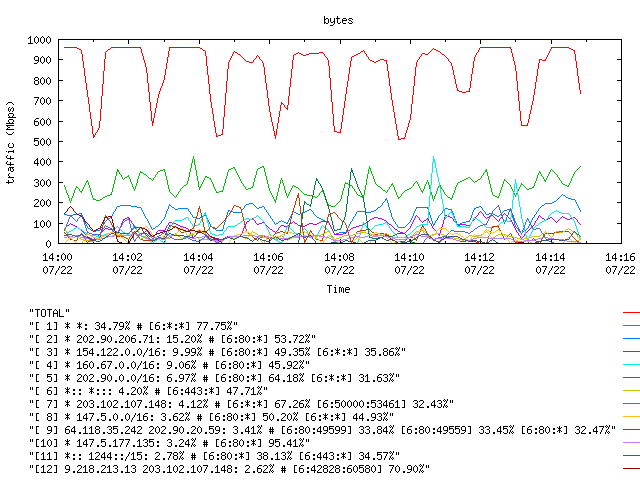The height and width of the screenshot is (480, 640).
Task: Select the "TOTAL" legend entry
Action: [x=49, y=313]
